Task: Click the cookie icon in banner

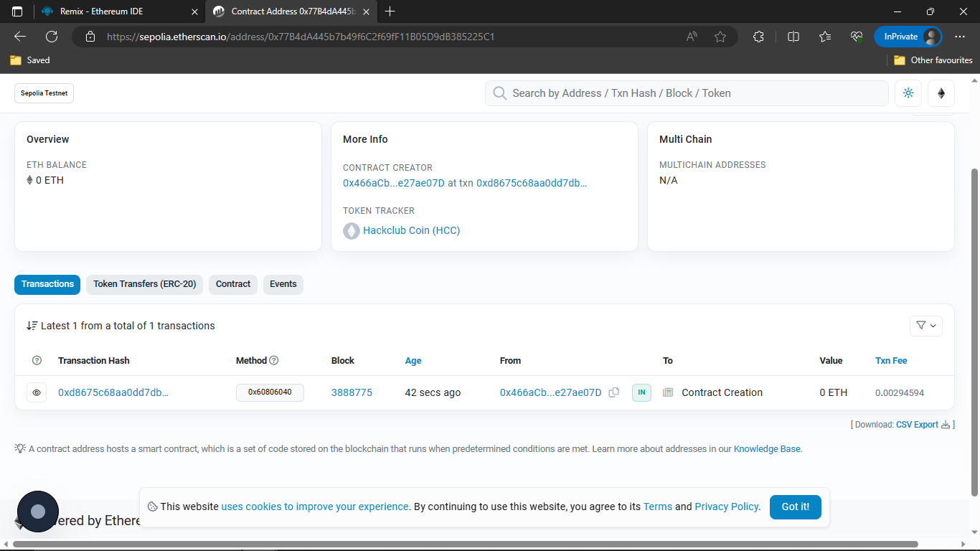Action: (x=152, y=507)
